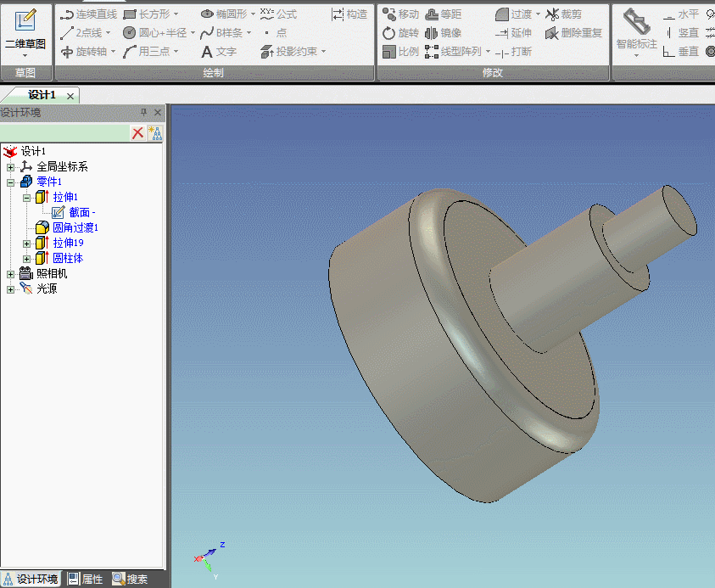This screenshot has width=715, height=588.
Task: Switch to the 属性 properties tab
Action: click(86, 580)
